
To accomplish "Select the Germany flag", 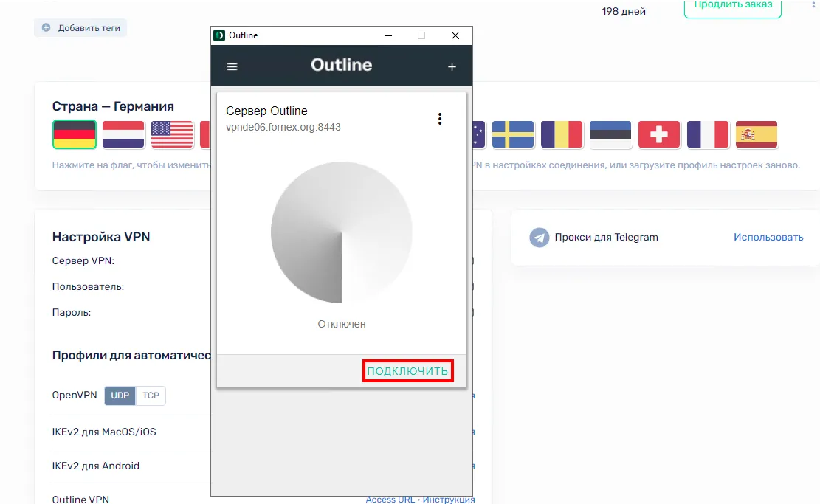I will (x=75, y=134).
